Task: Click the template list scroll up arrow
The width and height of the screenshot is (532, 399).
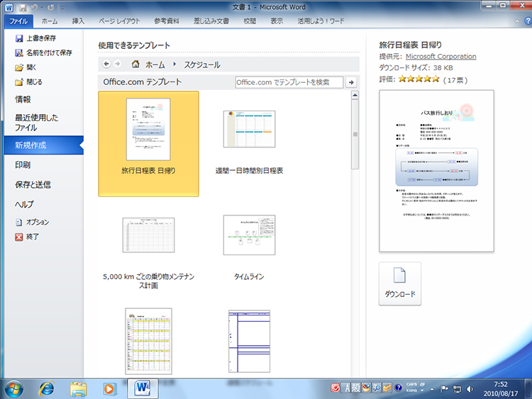Action: (355, 95)
